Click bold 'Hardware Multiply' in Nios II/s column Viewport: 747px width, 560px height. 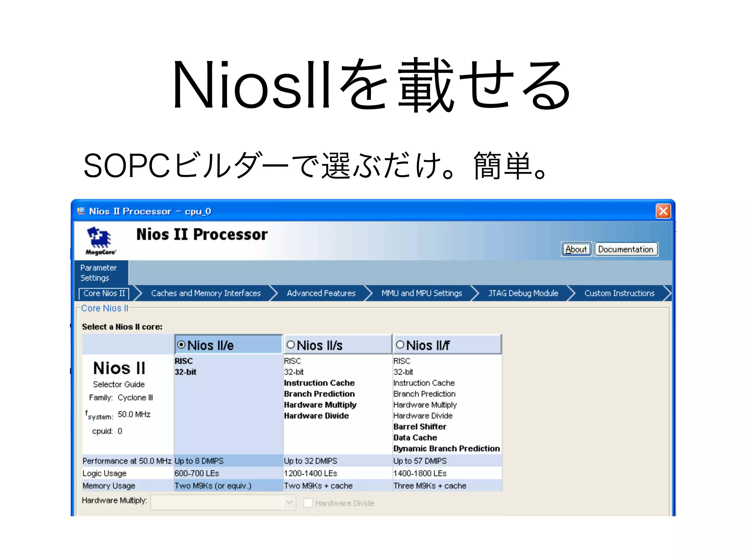coord(320,405)
